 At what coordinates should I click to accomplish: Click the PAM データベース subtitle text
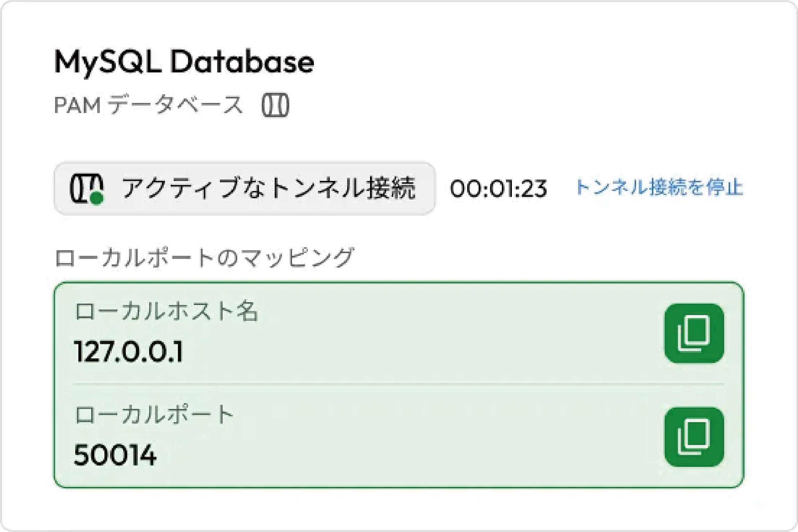(x=148, y=105)
